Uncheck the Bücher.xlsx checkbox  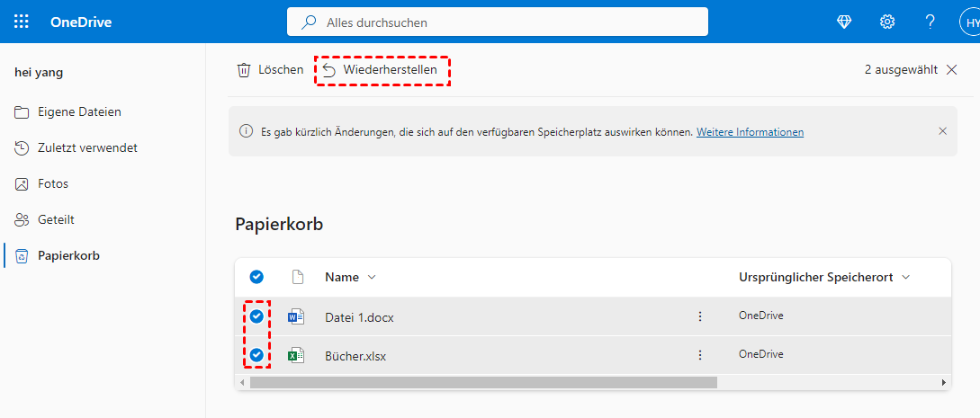pyautogui.click(x=256, y=355)
